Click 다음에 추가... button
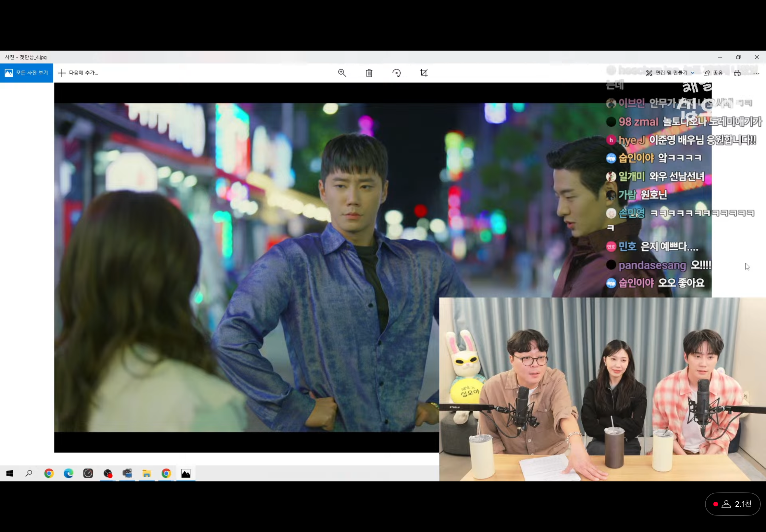The height and width of the screenshot is (532, 766). tap(78, 73)
